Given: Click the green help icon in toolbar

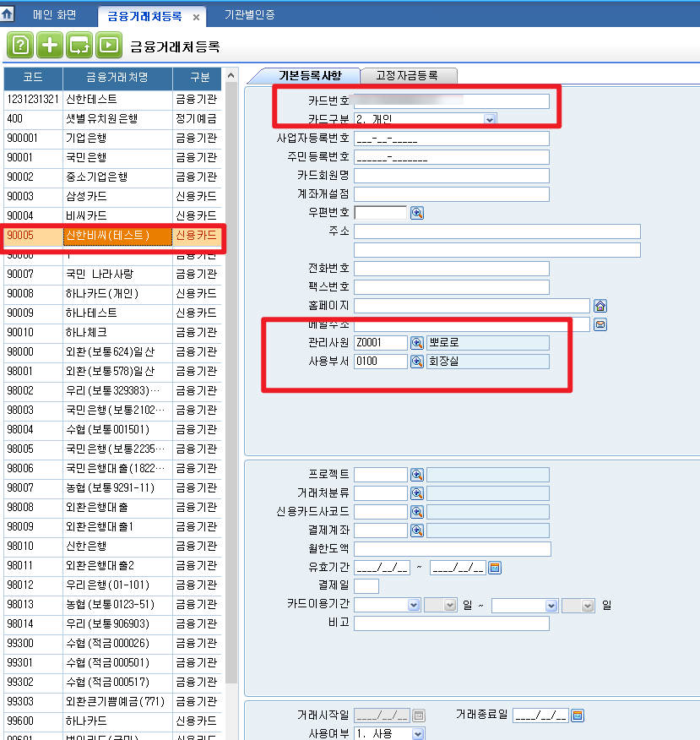Looking at the screenshot, I should click(19, 46).
